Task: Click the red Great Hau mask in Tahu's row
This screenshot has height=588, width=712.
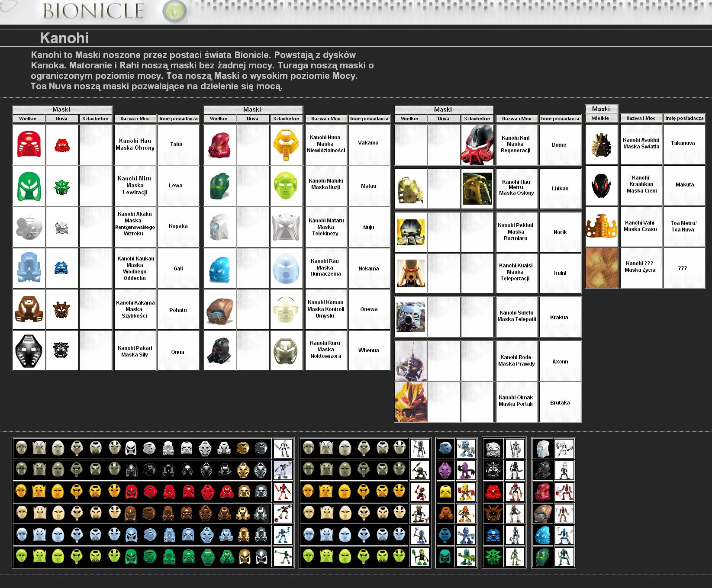Action: point(29,145)
